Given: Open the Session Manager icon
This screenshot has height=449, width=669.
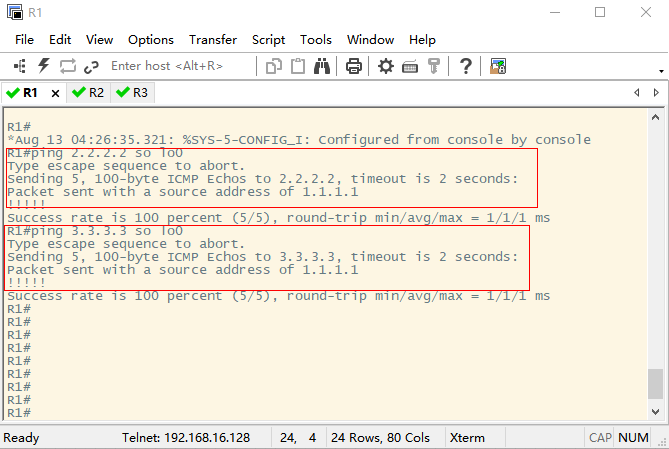Looking at the screenshot, I should pyautogui.click(x=20, y=66).
